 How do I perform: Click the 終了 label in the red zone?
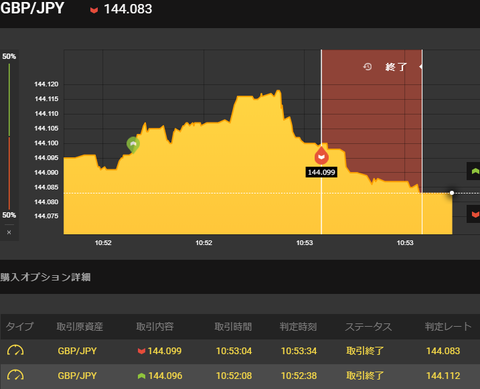pyautogui.click(x=396, y=67)
